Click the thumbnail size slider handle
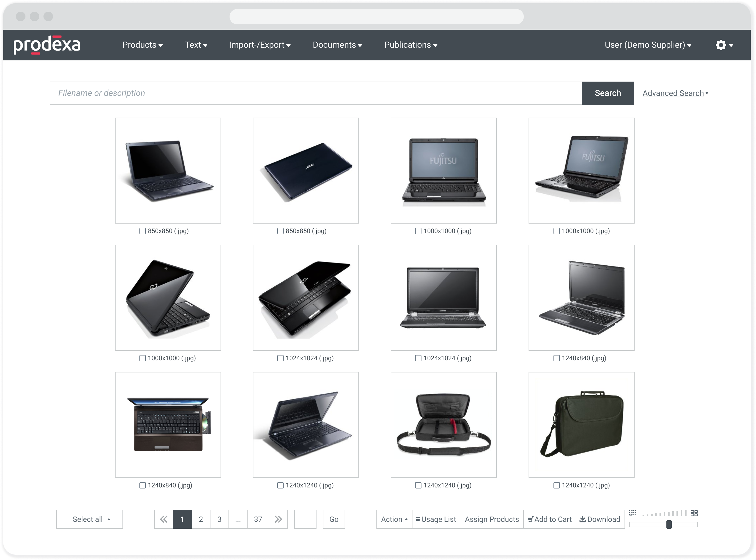 (669, 525)
